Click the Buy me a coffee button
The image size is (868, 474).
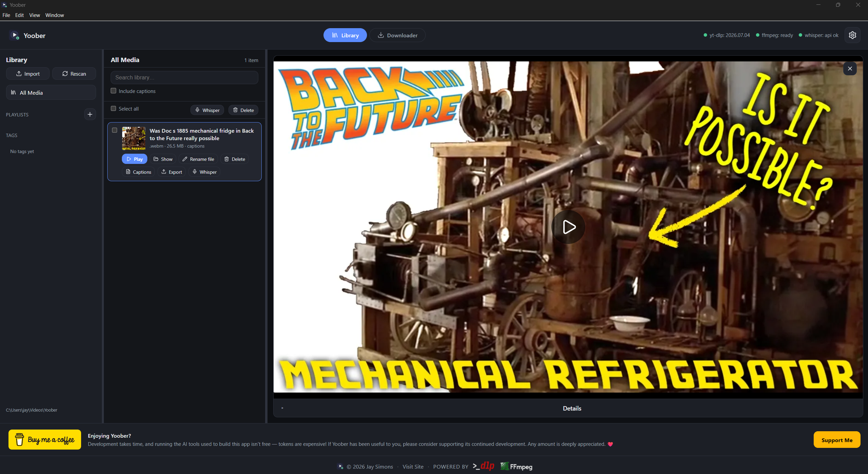[45, 440]
